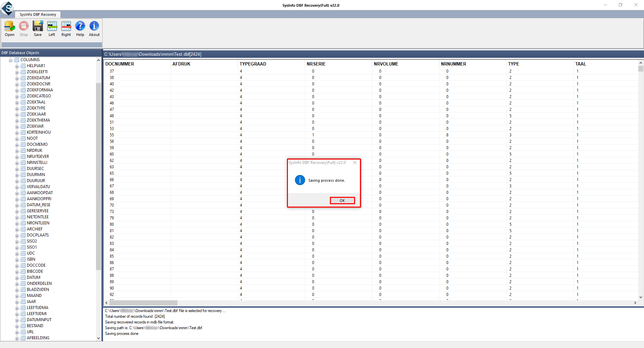Navigate right using the Right arrow icon

pyautogui.click(x=66, y=28)
